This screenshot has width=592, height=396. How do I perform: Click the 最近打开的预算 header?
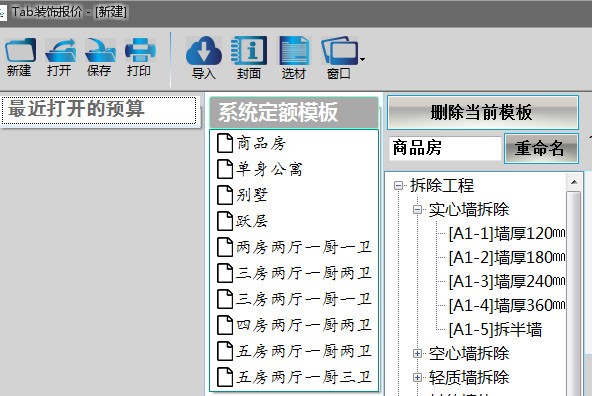click(x=99, y=110)
